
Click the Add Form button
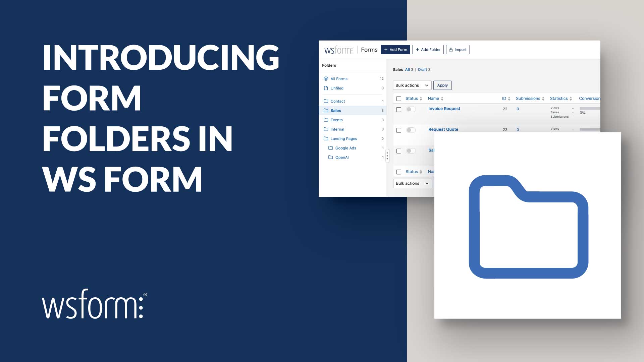tap(395, 50)
